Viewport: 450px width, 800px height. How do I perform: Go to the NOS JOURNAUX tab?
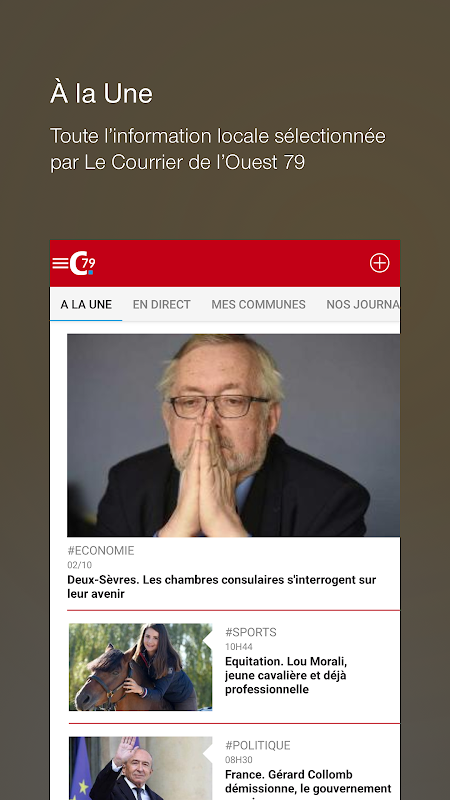pyautogui.click(x=363, y=305)
